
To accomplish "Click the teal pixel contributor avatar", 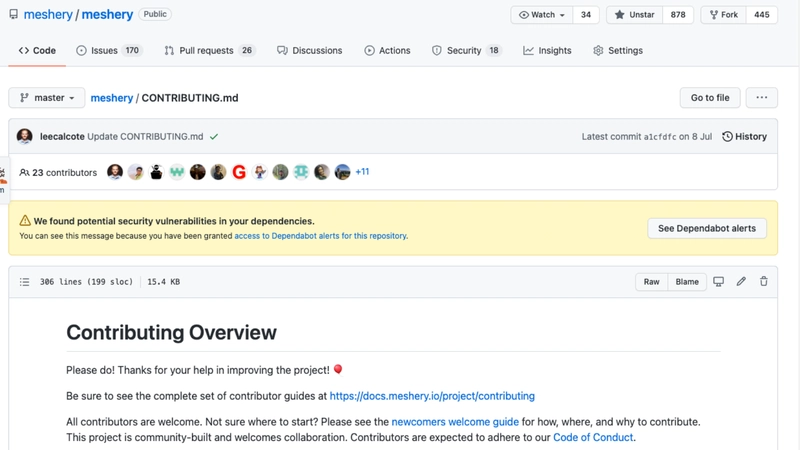I will [301, 172].
